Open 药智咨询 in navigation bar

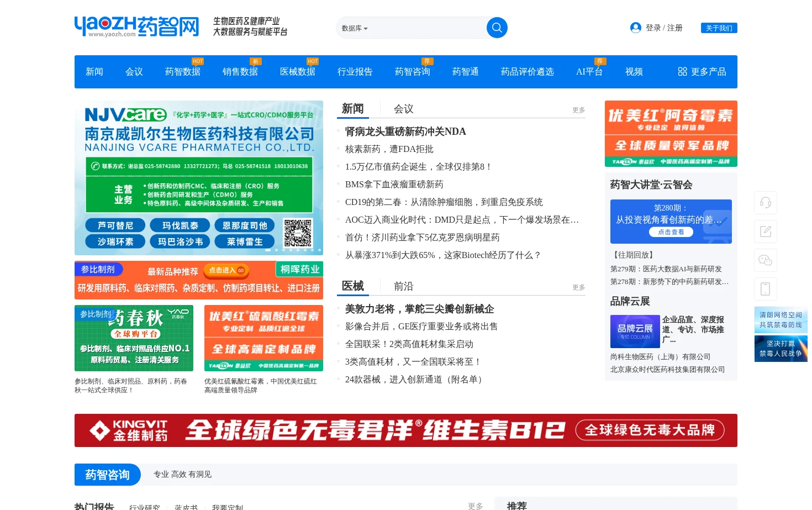(413, 72)
